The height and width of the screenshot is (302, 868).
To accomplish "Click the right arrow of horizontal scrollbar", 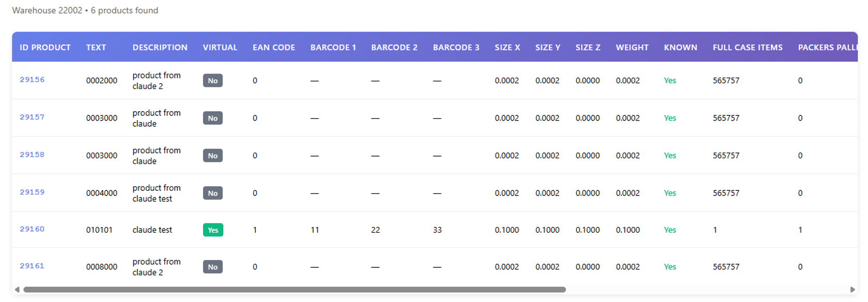I will (x=853, y=290).
